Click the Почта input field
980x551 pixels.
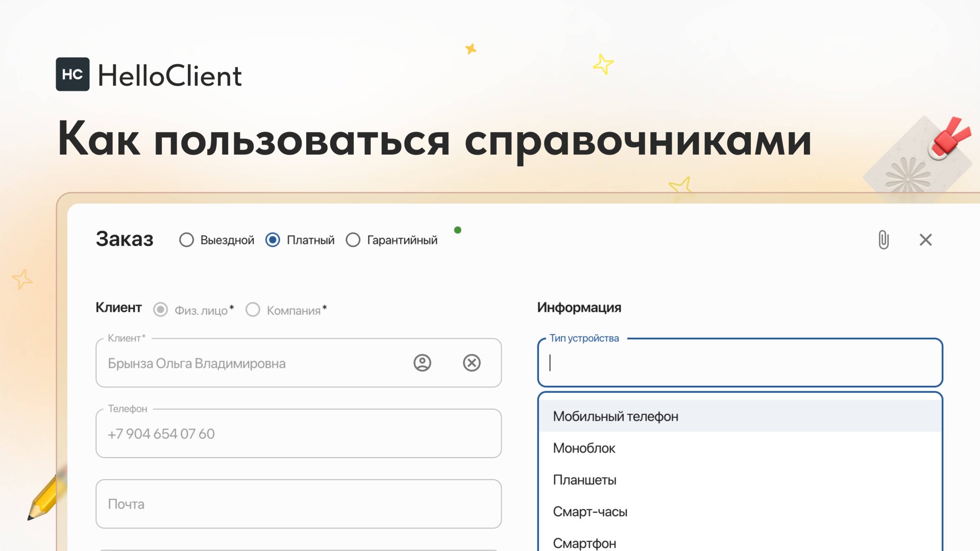coord(298,504)
